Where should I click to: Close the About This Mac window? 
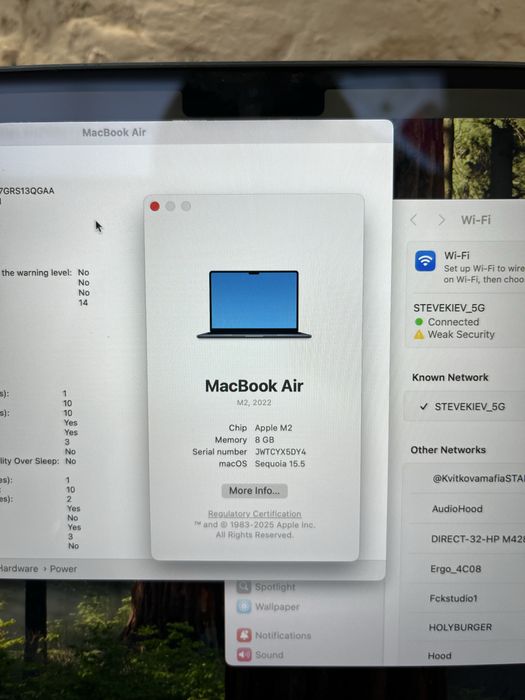coord(155,206)
